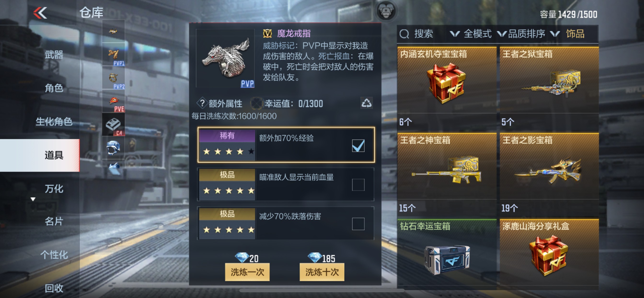Open the question mark help for 额外属性
This screenshot has width=644, height=298.
tap(202, 103)
